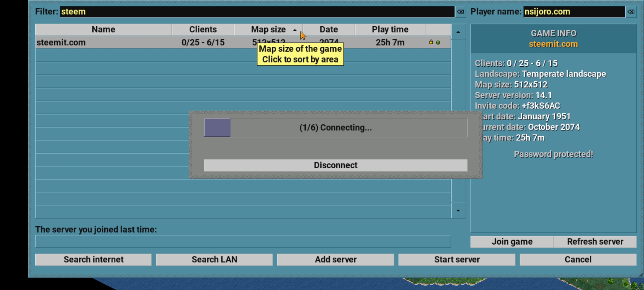
Task: Click Join game button
Action: [512, 242]
